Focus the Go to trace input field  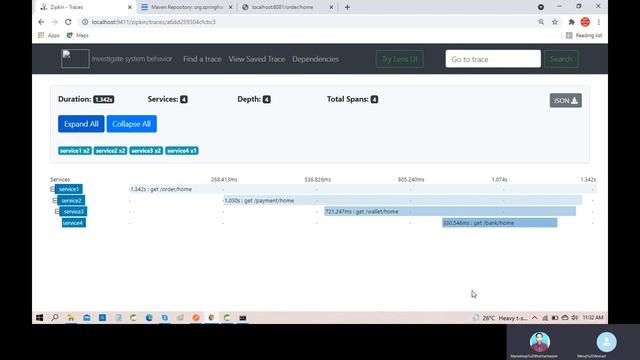[493, 59]
